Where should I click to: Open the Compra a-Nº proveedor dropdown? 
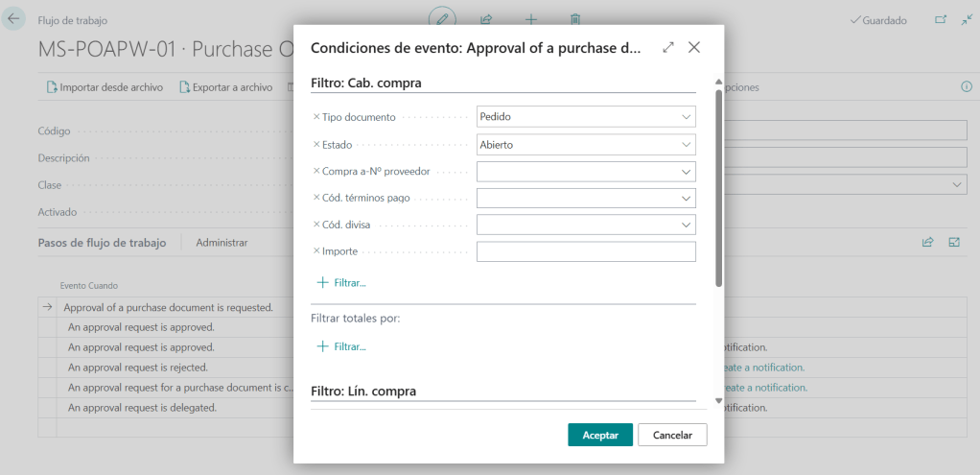(x=686, y=172)
